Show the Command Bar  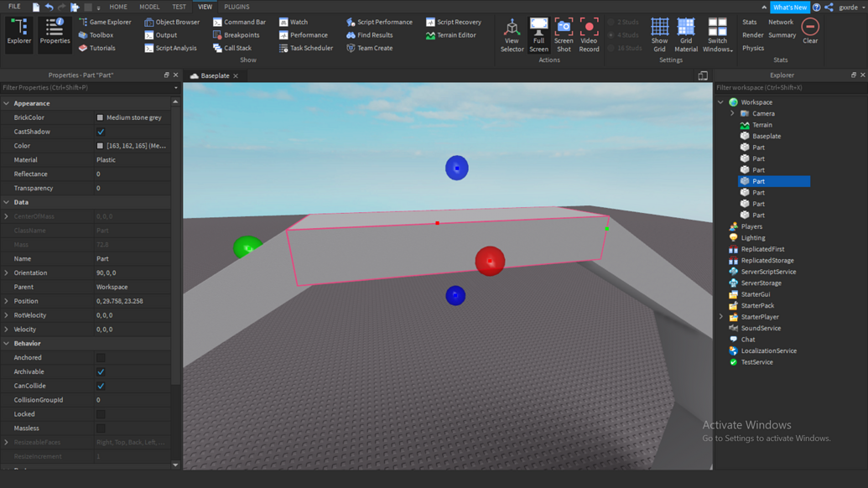click(239, 22)
